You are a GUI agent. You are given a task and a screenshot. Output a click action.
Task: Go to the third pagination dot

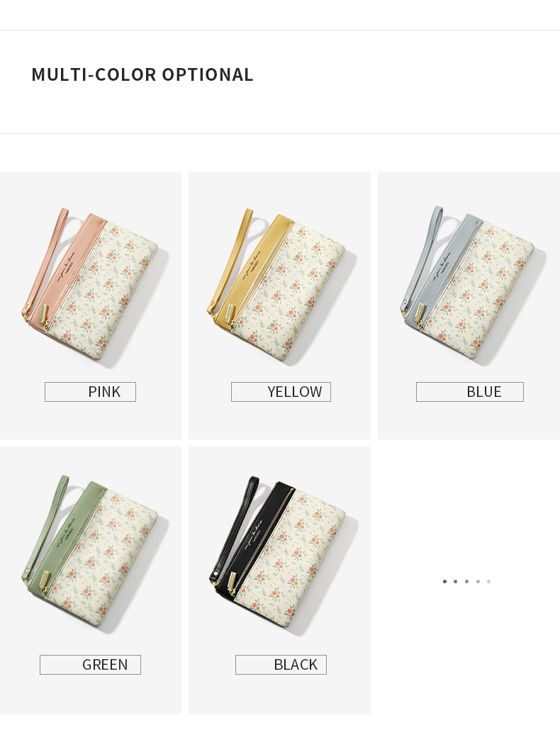(466, 581)
